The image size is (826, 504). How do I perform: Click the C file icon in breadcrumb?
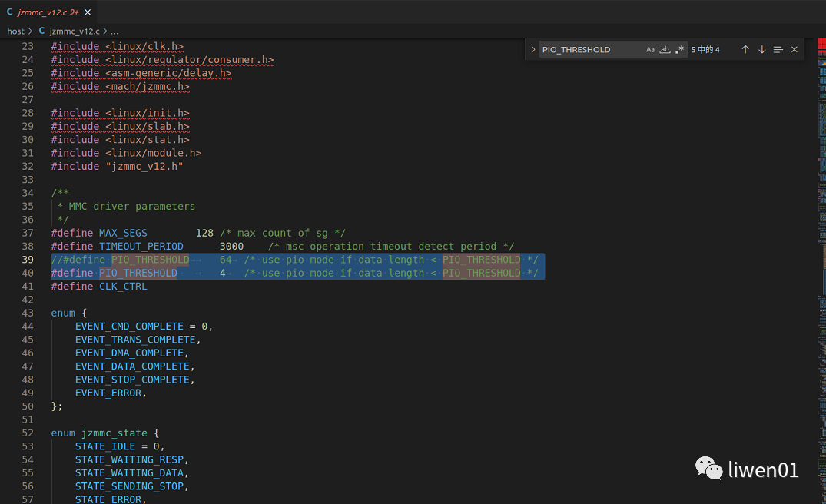(41, 31)
